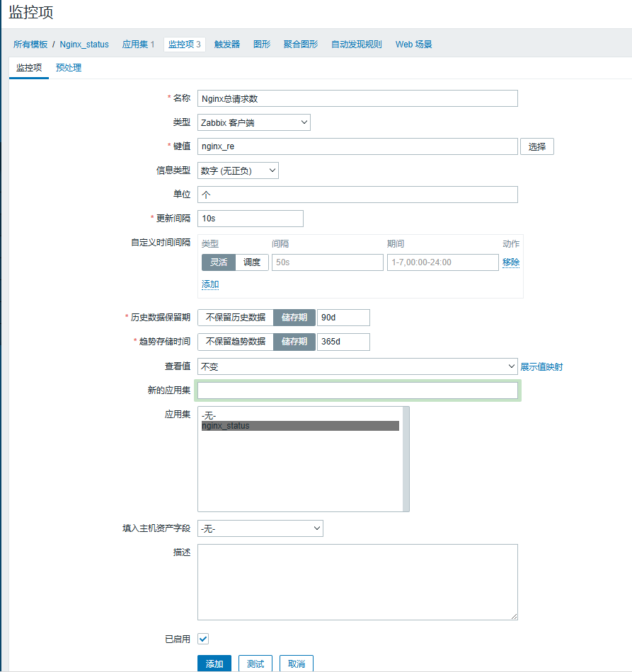Click the trend storage field showing 365d
Viewport: 632px width, 672px height.
pos(343,342)
